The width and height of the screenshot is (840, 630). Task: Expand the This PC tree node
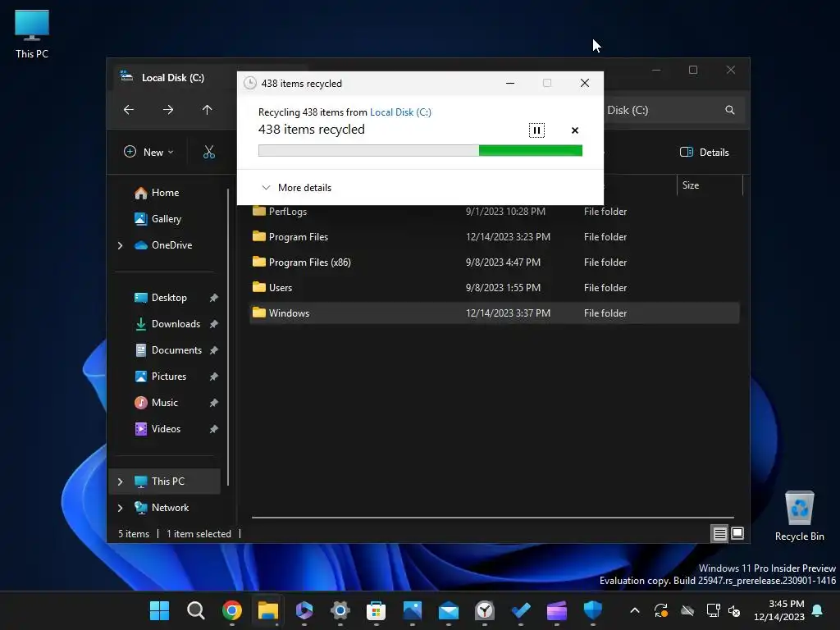(120, 482)
